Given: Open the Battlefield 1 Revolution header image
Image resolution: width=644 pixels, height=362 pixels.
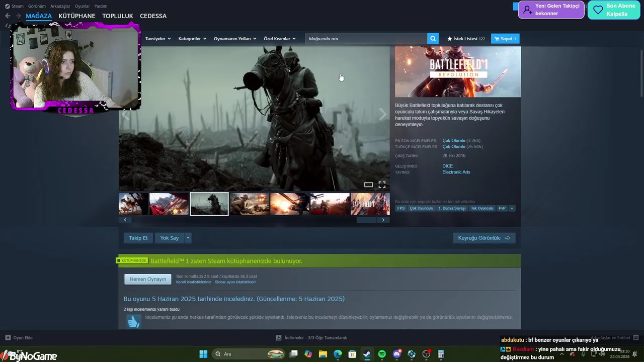Looking at the screenshot, I should point(458,72).
